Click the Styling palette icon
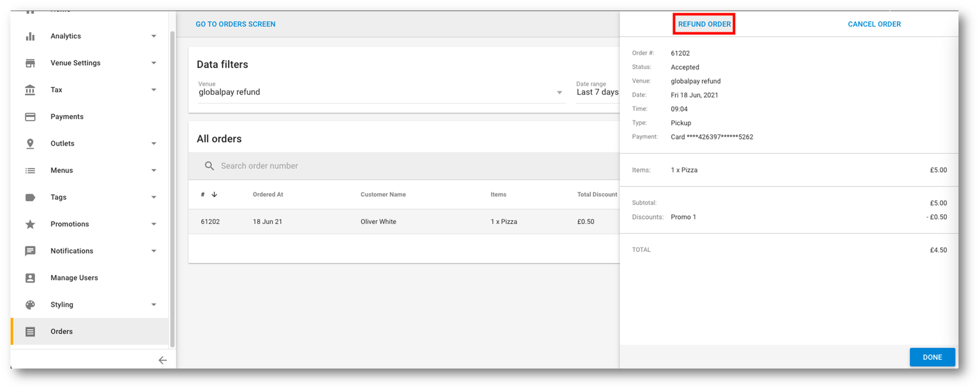Image resolution: width=980 pixels, height=390 pixels. pos(30,305)
